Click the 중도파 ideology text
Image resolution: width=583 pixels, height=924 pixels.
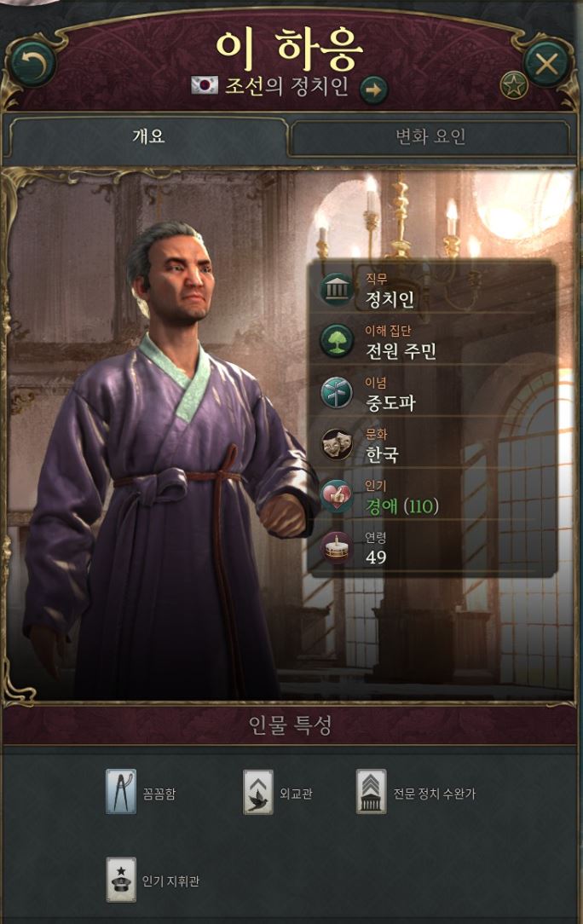[390, 404]
